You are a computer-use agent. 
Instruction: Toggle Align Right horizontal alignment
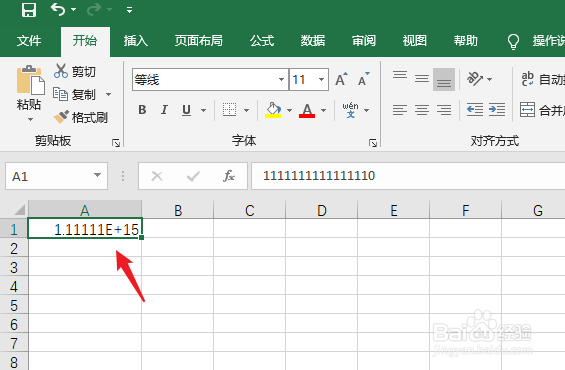[444, 110]
